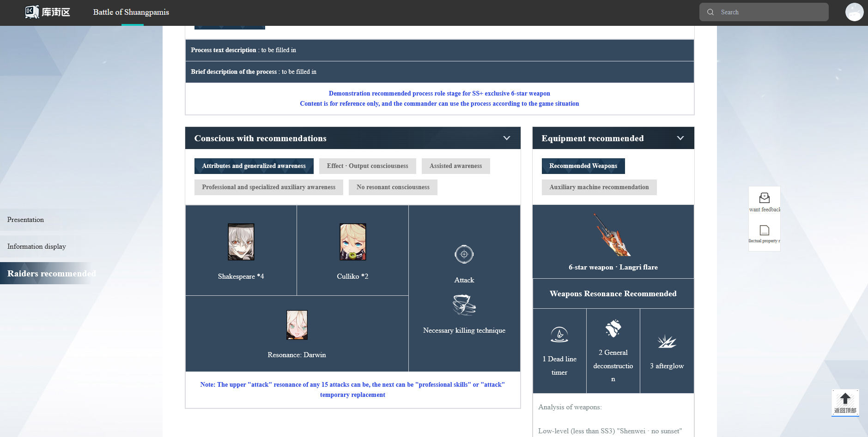868x437 pixels.
Task: Focus the Search input field
Action: pyautogui.click(x=764, y=12)
